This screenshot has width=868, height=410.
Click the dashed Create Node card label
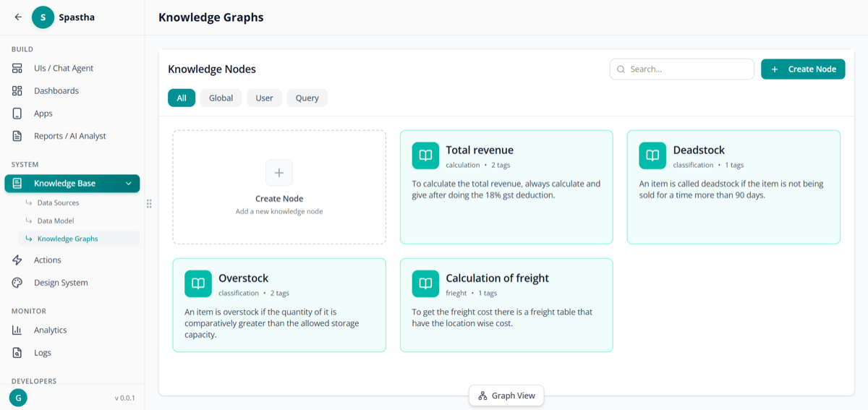(x=279, y=199)
